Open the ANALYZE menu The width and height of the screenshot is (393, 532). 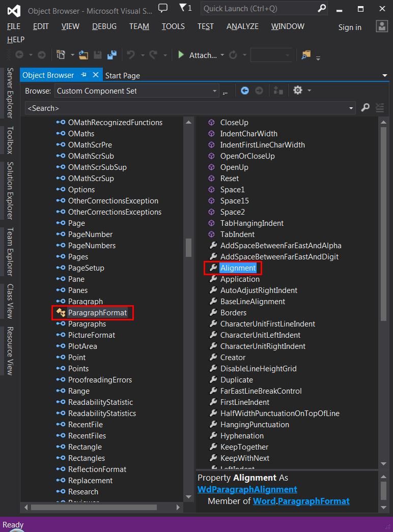242,26
